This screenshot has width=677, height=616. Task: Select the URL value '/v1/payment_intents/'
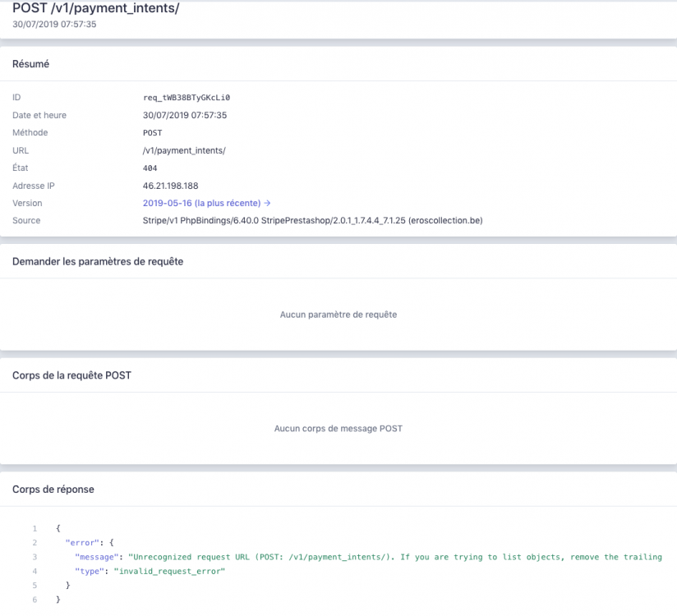tap(186, 150)
